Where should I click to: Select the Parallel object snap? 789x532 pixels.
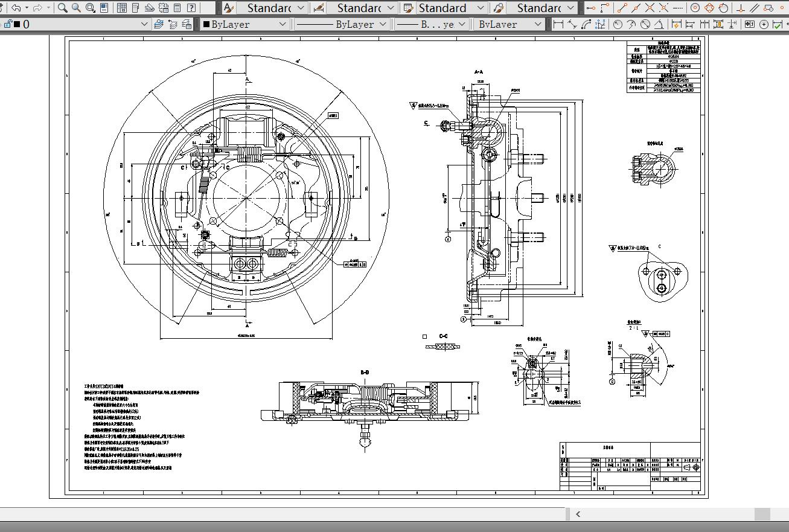(755, 8)
